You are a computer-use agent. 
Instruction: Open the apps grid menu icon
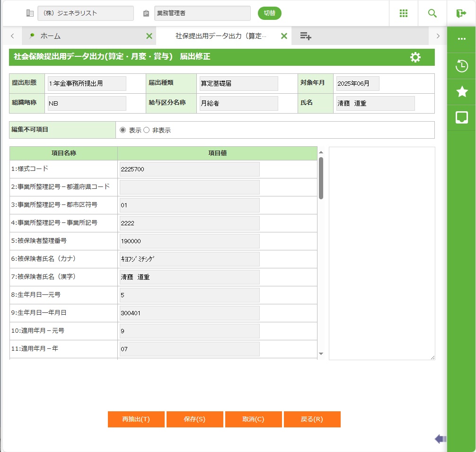[404, 13]
